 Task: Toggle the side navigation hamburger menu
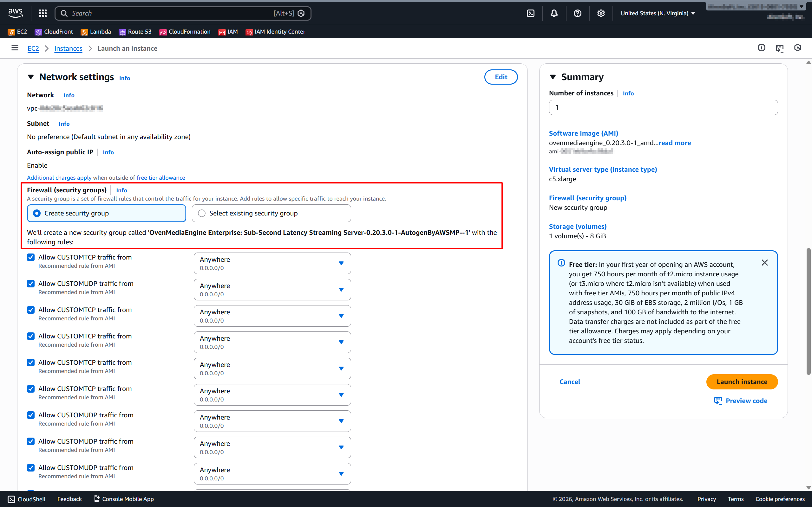[15, 48]
